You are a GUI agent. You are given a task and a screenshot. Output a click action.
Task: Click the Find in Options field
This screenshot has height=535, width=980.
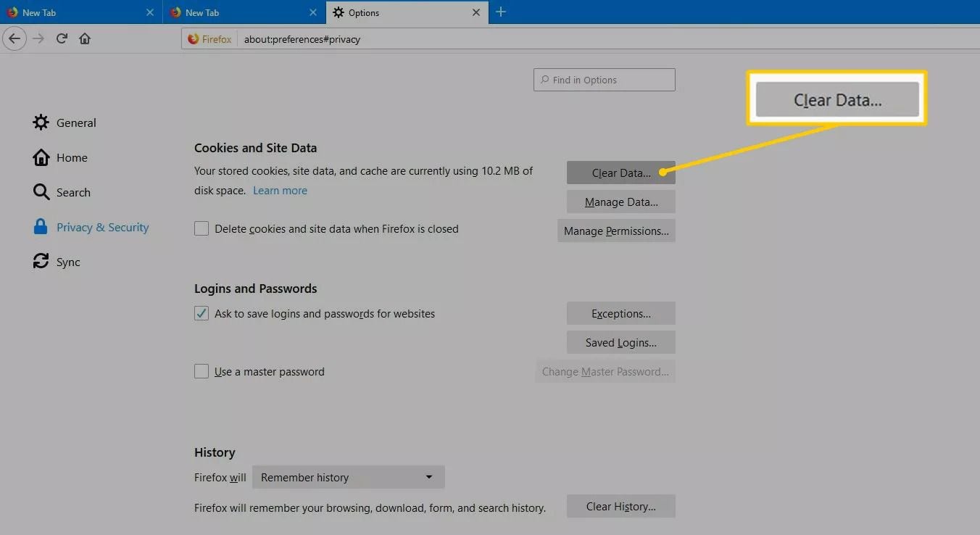pos(604,80)
